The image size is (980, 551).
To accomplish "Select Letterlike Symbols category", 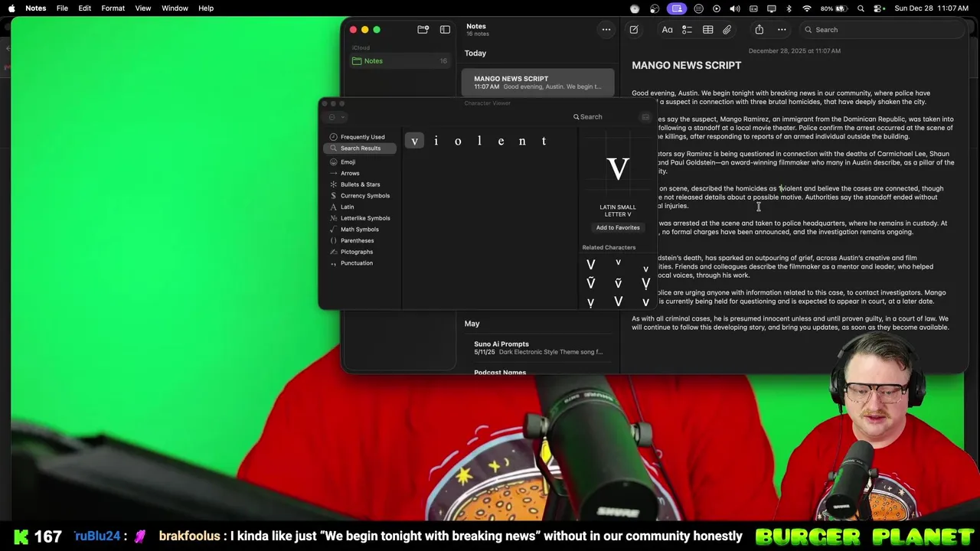I will pyautogui.click(x=360, y=218).
